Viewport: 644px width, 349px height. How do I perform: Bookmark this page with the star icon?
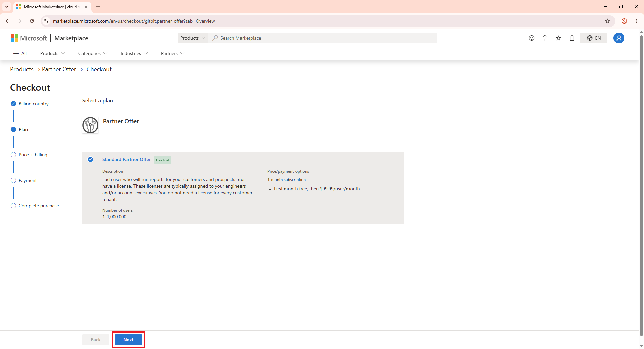(607, 21)
